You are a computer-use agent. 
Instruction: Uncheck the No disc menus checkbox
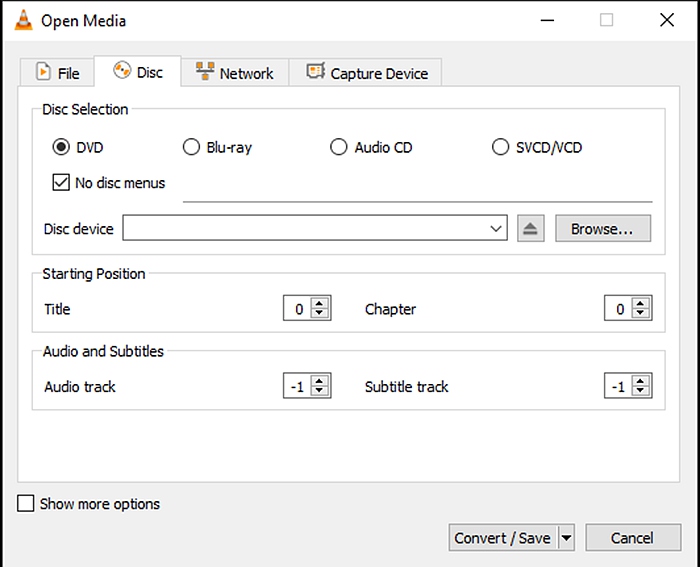pyautogui.click(x=61, y=183)
